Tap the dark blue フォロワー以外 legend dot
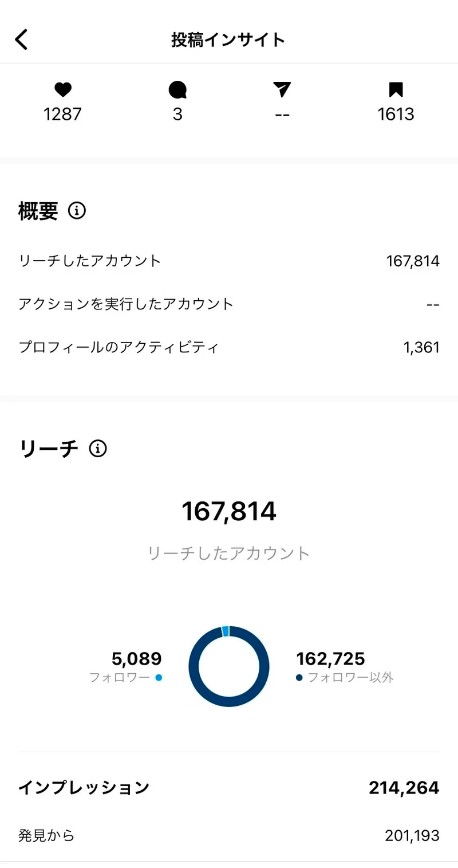 click(299, 678)
